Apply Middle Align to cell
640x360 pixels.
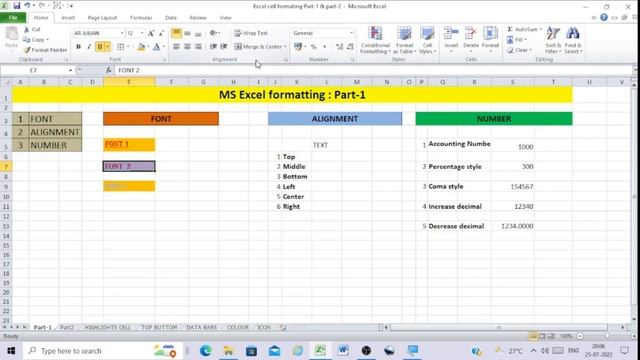[x=187, y=33]
